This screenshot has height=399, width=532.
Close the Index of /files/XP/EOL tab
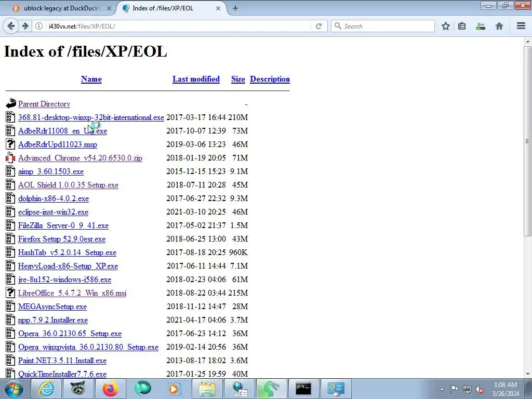click(218, 8)
